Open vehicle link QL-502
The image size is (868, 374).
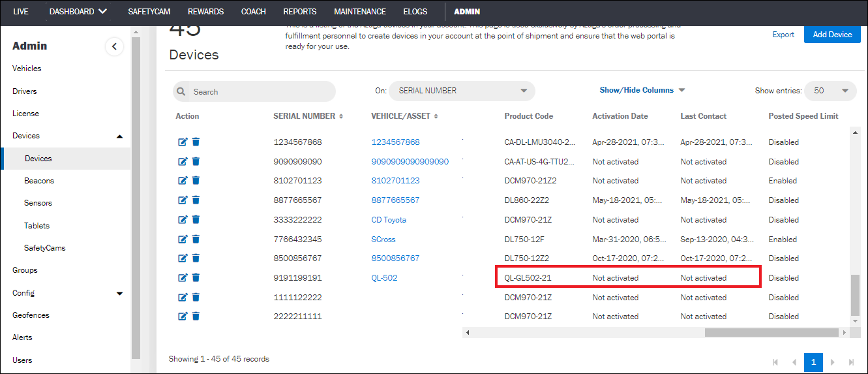[x=384, y=277]
